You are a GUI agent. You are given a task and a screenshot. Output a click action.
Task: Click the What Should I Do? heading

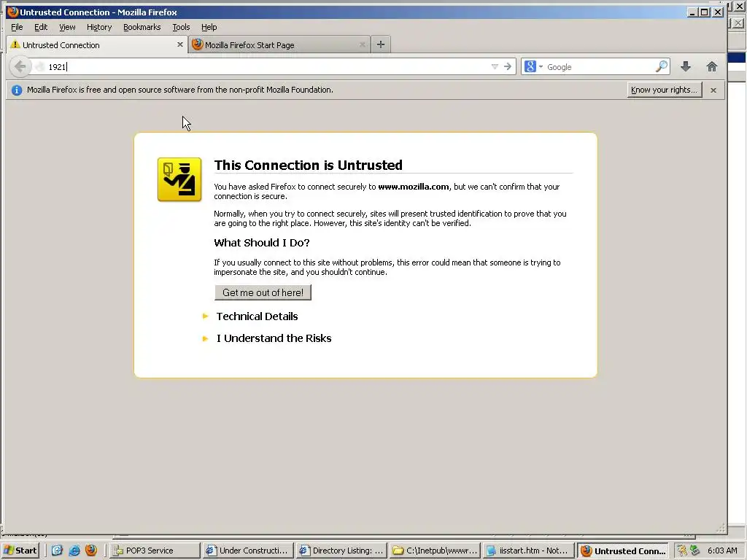click(262, 243)
